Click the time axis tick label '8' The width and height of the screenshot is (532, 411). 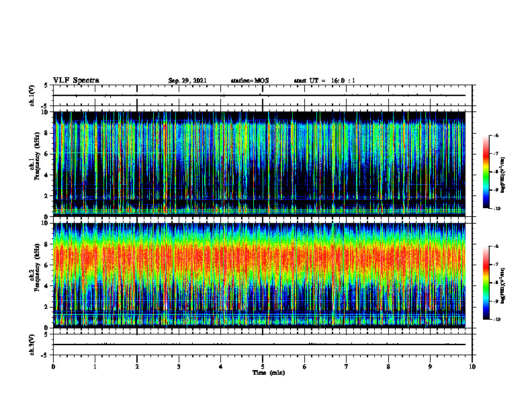click(388, 367)
